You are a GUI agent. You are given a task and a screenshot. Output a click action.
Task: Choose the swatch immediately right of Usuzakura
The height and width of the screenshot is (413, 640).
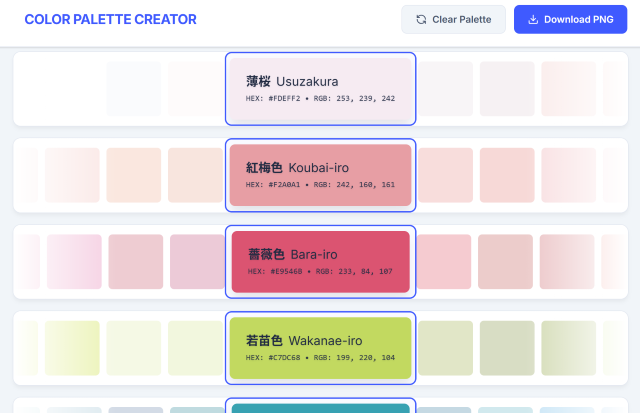445,89
